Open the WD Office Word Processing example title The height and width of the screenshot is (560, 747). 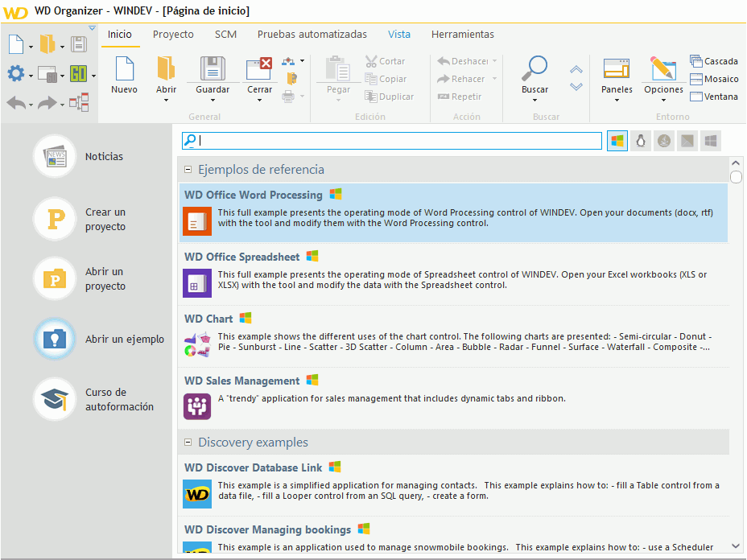tap(254, 195)
